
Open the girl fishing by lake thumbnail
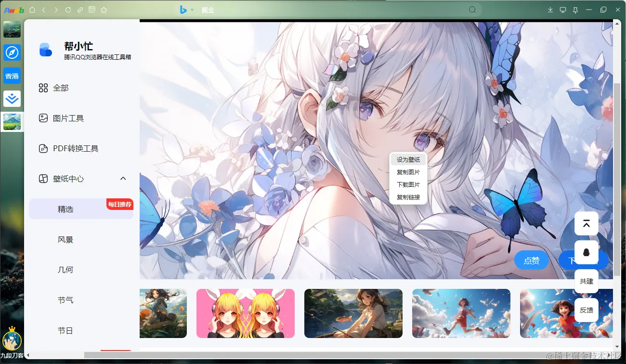tap(353, 313)
